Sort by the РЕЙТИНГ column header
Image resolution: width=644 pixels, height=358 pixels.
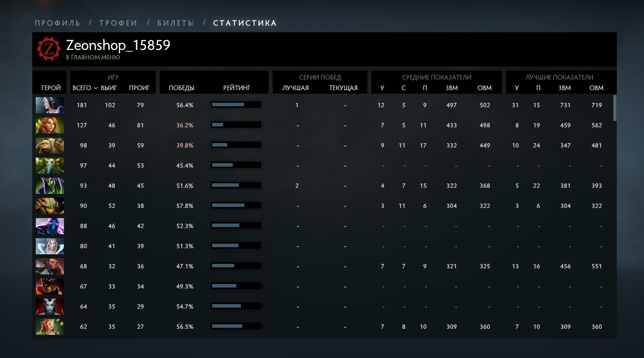237,88
